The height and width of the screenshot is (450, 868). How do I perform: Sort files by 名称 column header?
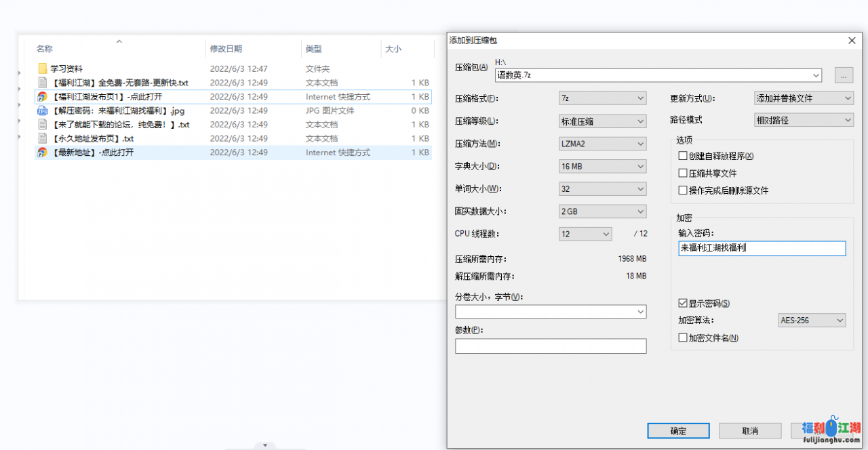(x=45, y=49)
